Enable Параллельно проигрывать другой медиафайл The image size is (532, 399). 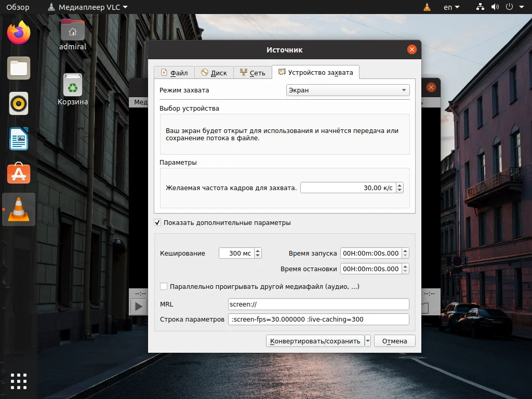164,286
